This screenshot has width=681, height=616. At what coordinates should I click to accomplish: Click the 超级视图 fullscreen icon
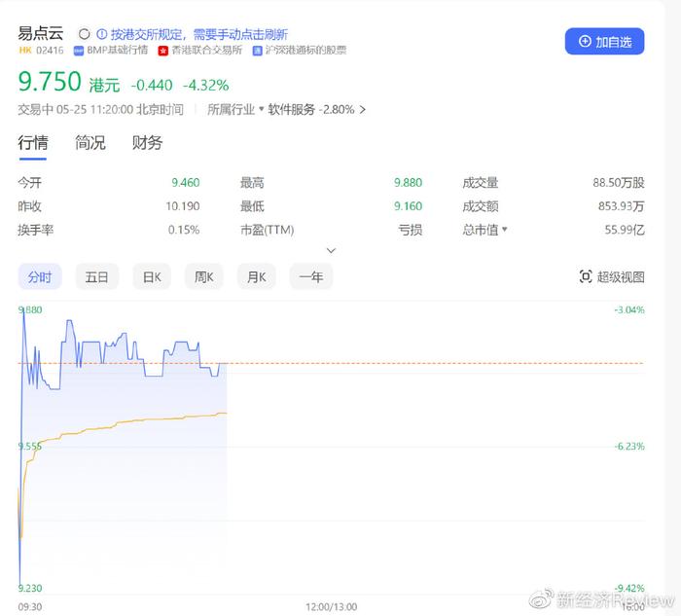point(586,276)
